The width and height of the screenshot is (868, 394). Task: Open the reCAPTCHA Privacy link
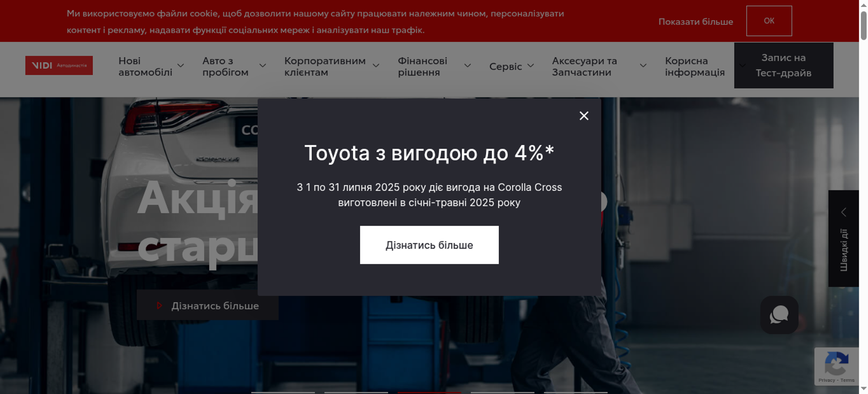click(826, 380)
